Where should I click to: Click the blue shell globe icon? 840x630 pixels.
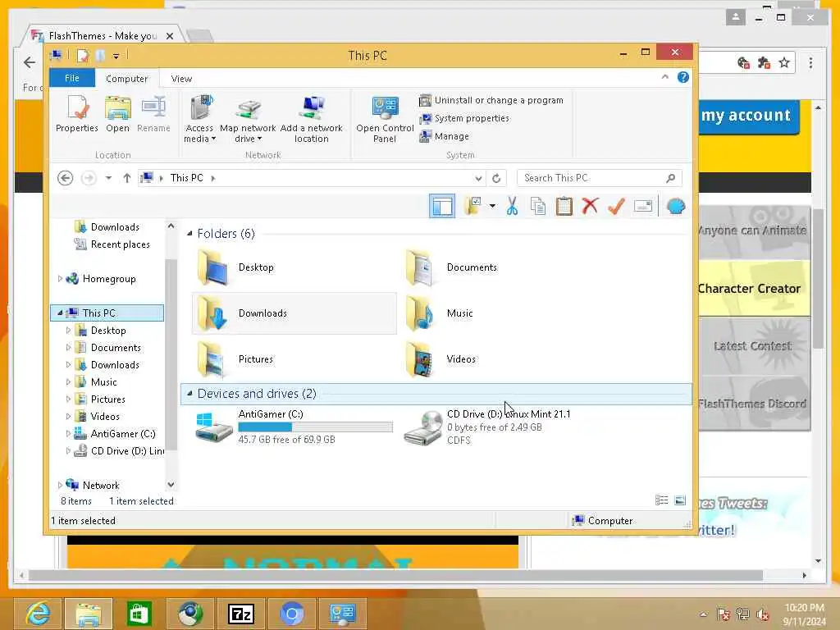click(x=676, y=206)
